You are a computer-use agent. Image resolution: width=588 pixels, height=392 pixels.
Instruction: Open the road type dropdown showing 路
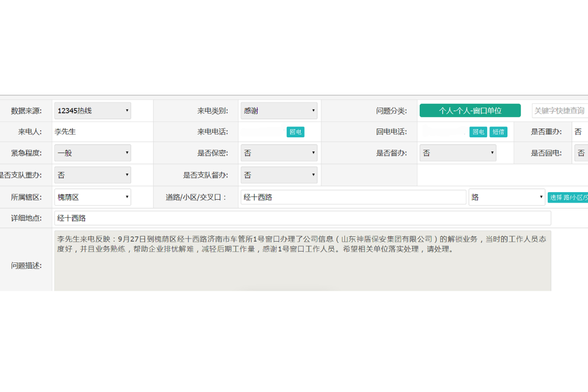[506, 197]
